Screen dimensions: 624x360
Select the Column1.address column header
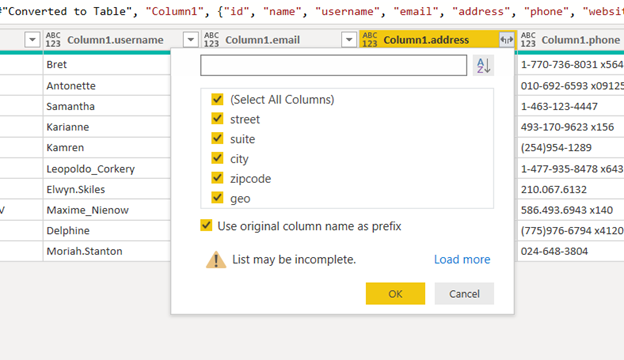click(x=426, y=40)
